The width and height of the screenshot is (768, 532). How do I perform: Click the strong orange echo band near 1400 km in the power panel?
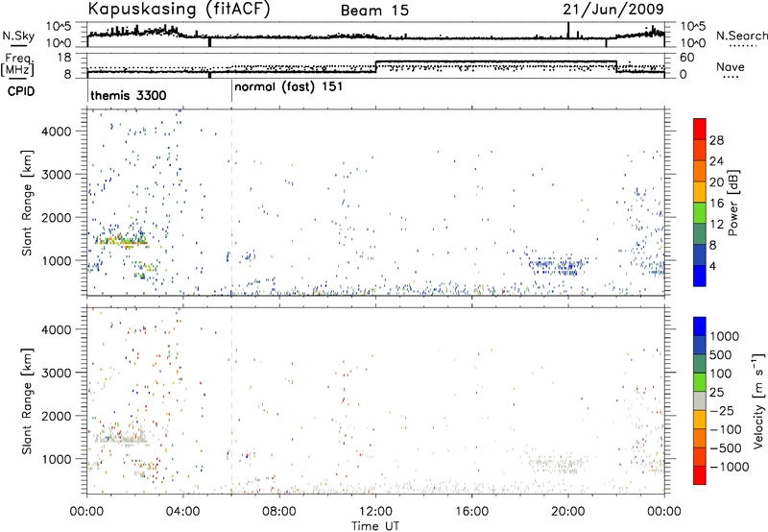pyautogui.click(x=122, y=241)
